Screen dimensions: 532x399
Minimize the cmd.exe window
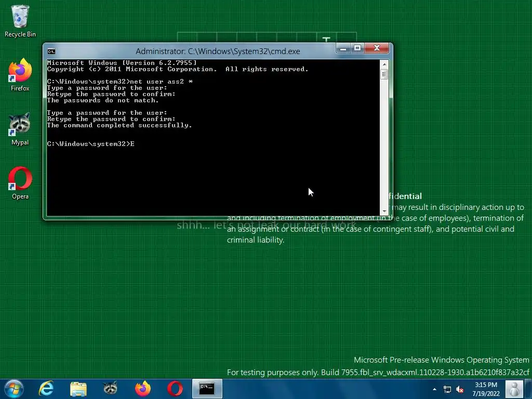[x=343, y=48]
